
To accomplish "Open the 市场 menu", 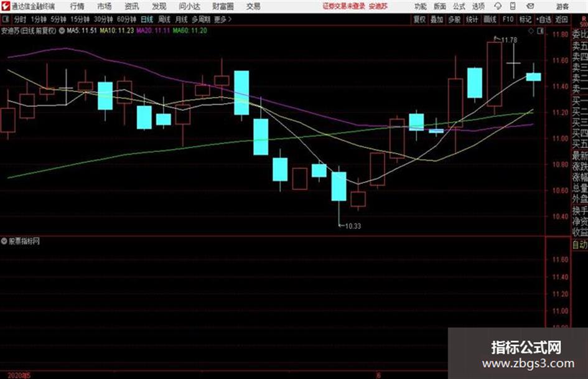I will [105, 6].
